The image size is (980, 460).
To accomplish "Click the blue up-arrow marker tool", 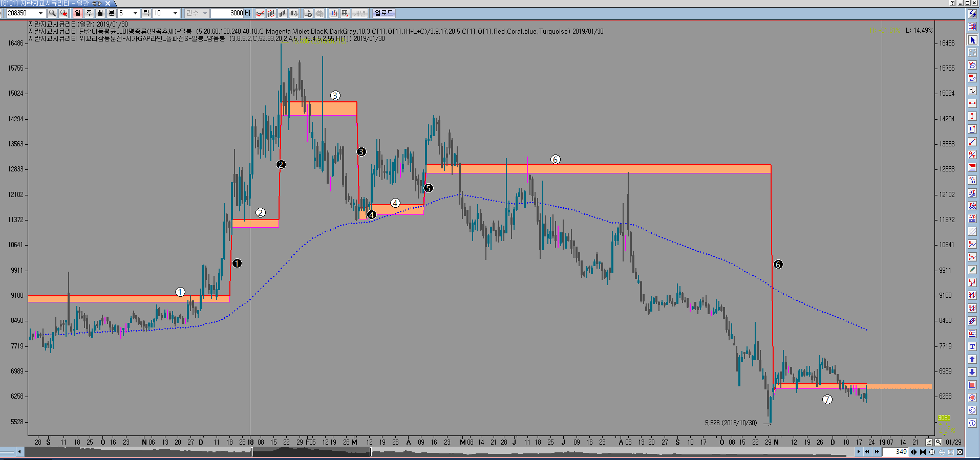I will point(972,359).
